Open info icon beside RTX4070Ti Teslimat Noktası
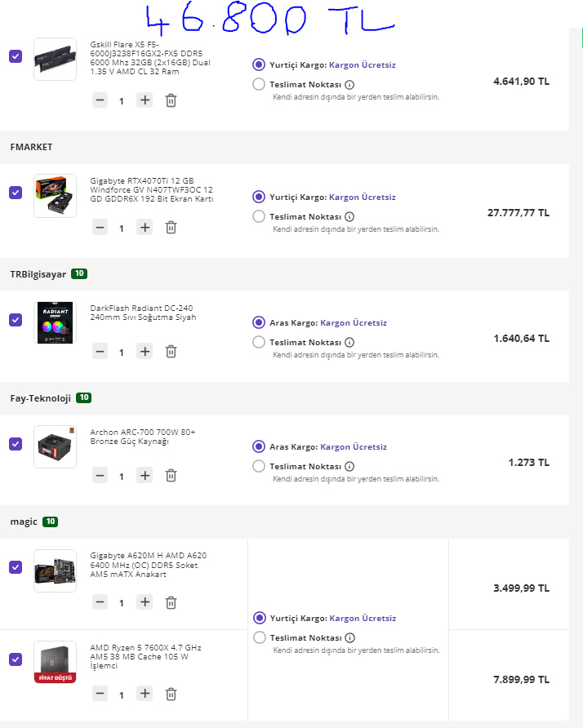This screenshot has height=728, width=583. pyautogui.click(x=349, y=217)
